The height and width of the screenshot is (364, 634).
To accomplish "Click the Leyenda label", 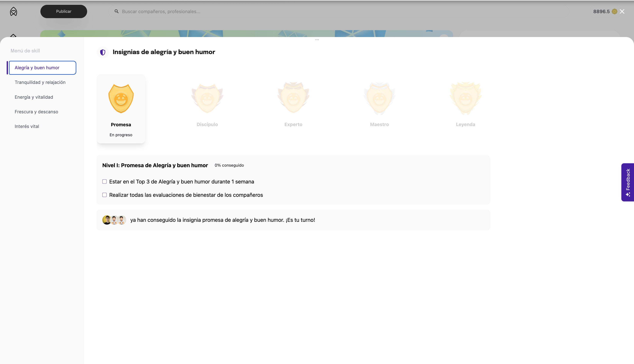I will [465, 124].
